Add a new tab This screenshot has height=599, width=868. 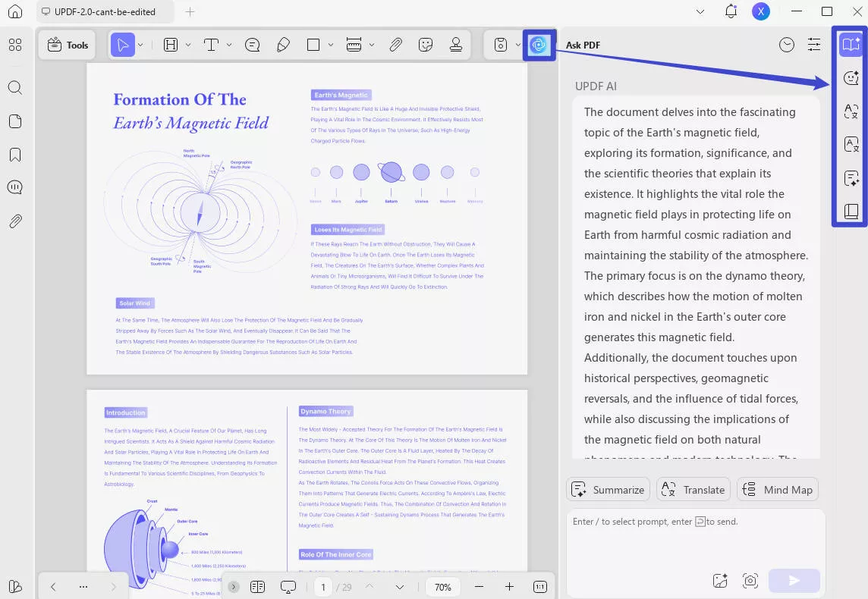click(x=190, y=11)
